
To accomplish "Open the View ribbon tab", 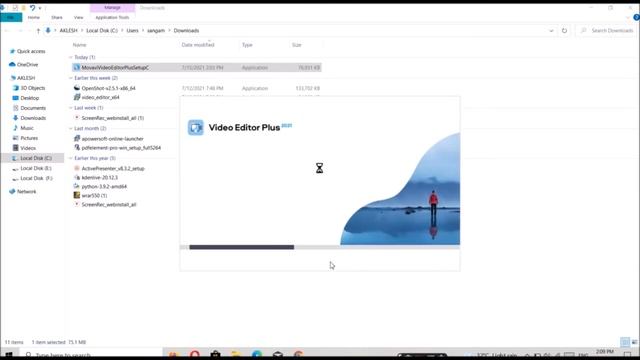I will tap(78, 18).
